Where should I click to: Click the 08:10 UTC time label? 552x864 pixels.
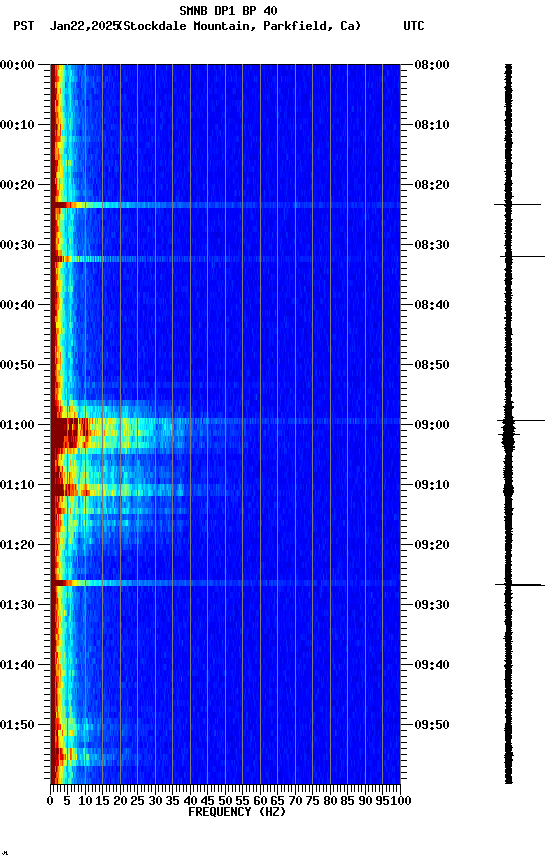(x=432, y=125)
